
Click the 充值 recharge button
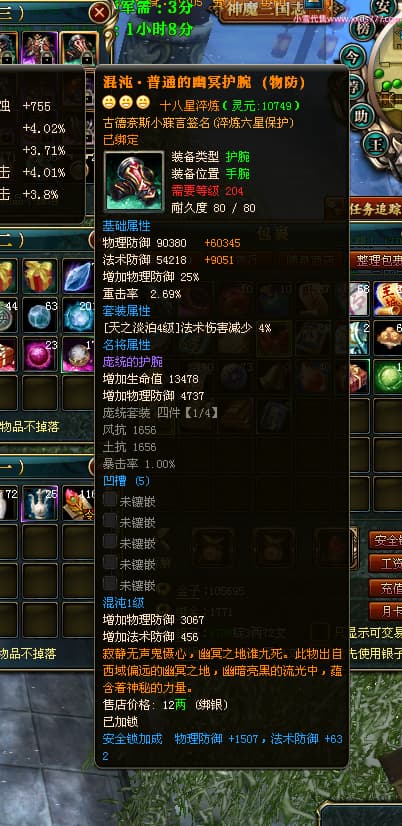(385, 587)
